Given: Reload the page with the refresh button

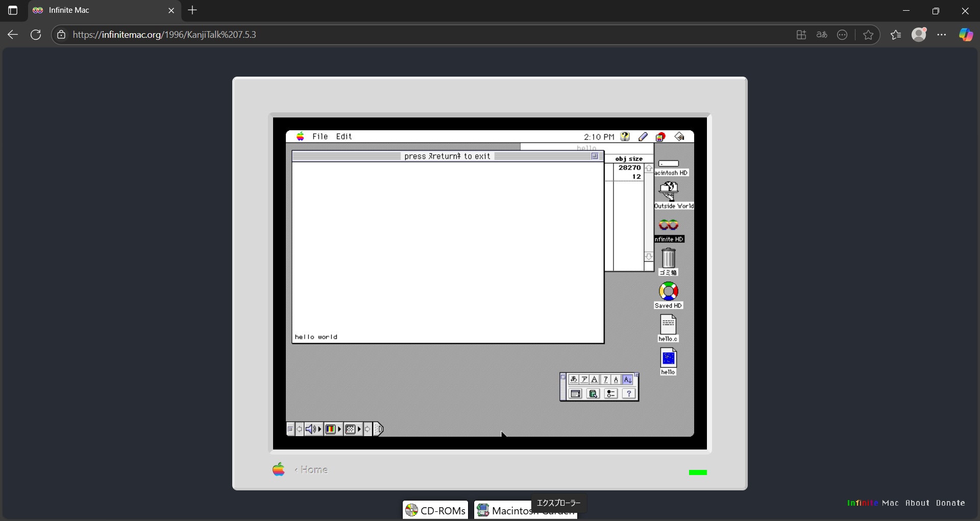Looking at the screenshot, I should (x=36, y=35).
